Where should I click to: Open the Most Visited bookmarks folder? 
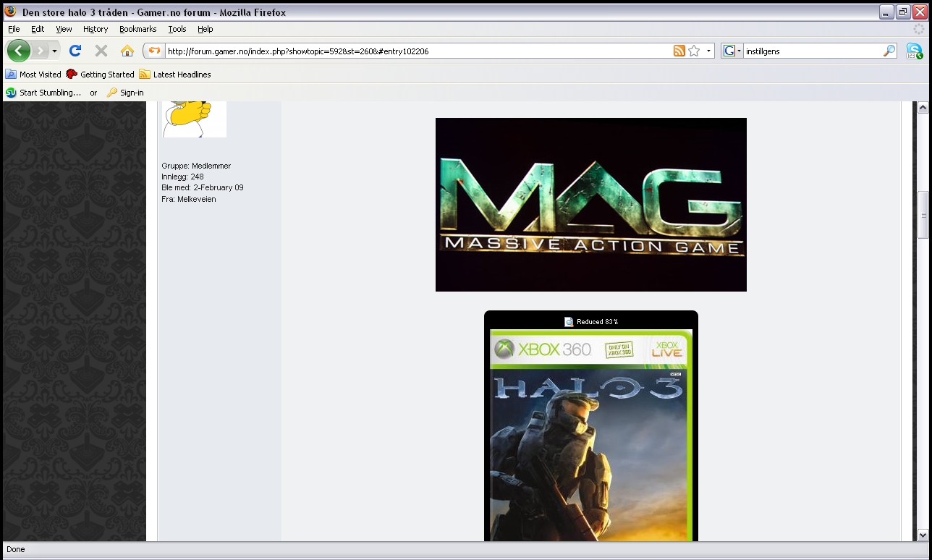pos(33,75)
